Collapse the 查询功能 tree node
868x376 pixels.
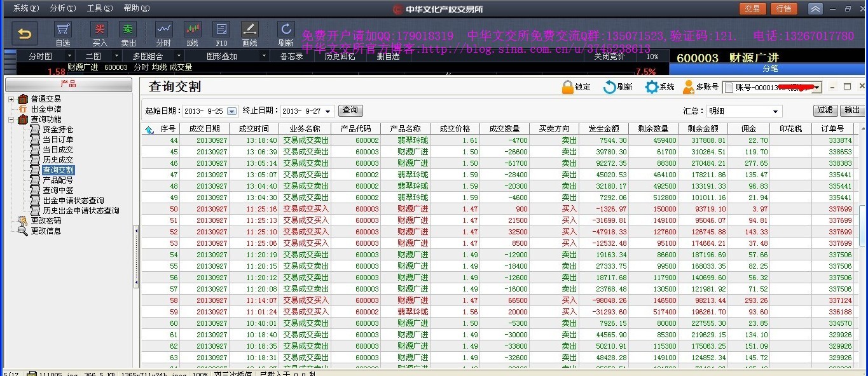[11, 119]
